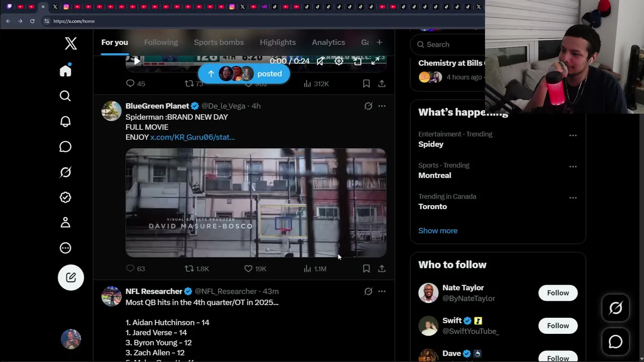Open Notifications bell in the sidebar
This screenshot has height=362, width=644.
pyautogui.click(x=65, y=121)
